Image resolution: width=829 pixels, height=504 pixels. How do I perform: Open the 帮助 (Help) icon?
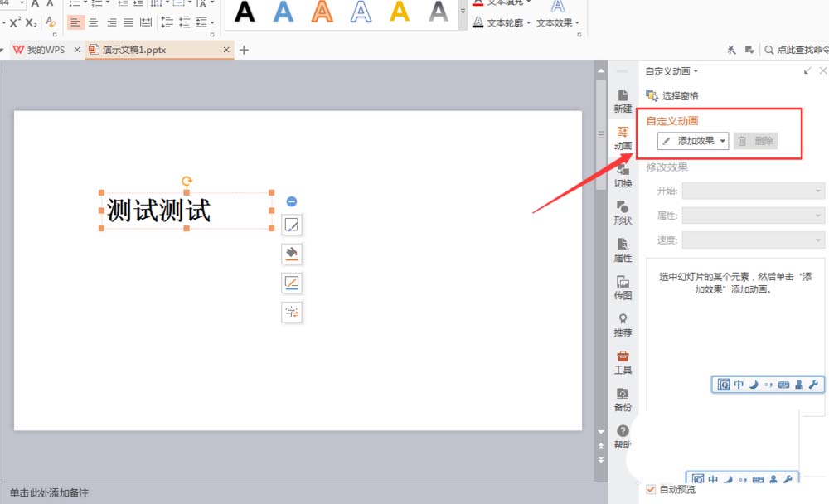(623, 434)
